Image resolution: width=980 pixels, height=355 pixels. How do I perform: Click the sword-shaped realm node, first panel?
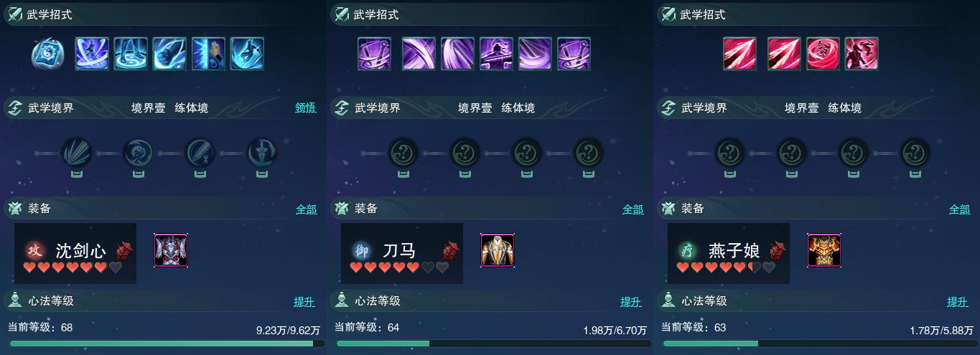[262, 153]
